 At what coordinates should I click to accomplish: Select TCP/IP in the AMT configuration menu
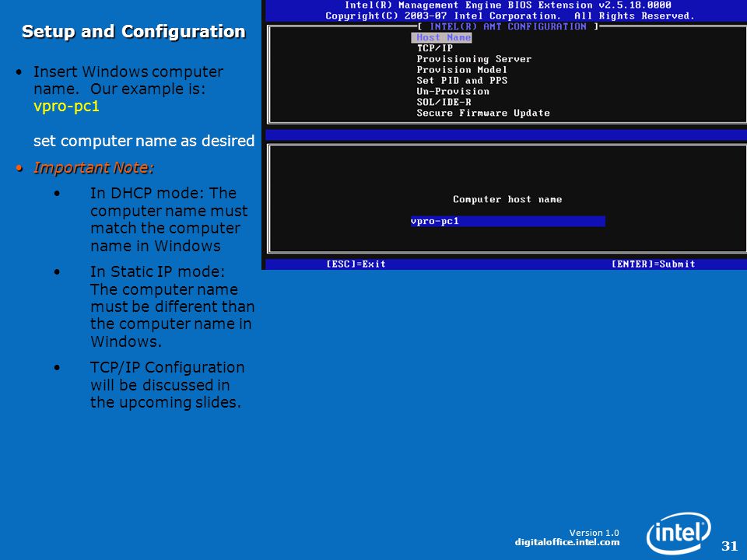click(x=434, y=48)
